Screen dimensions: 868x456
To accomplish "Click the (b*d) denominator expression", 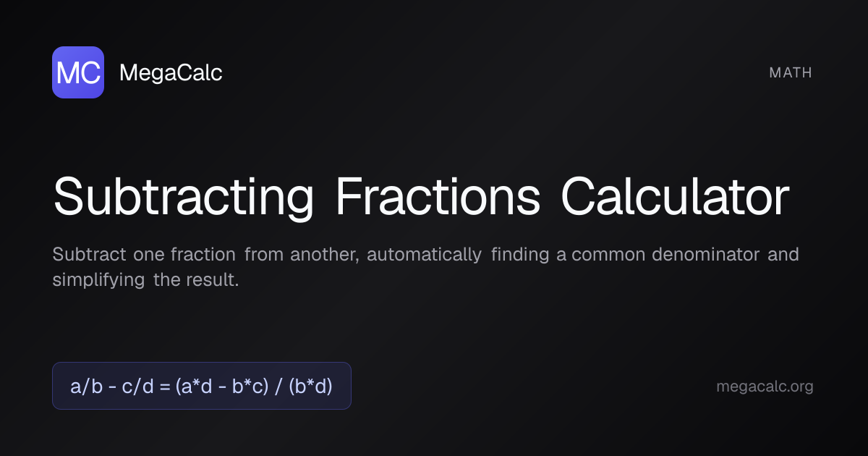I will [x=310, y=387].
